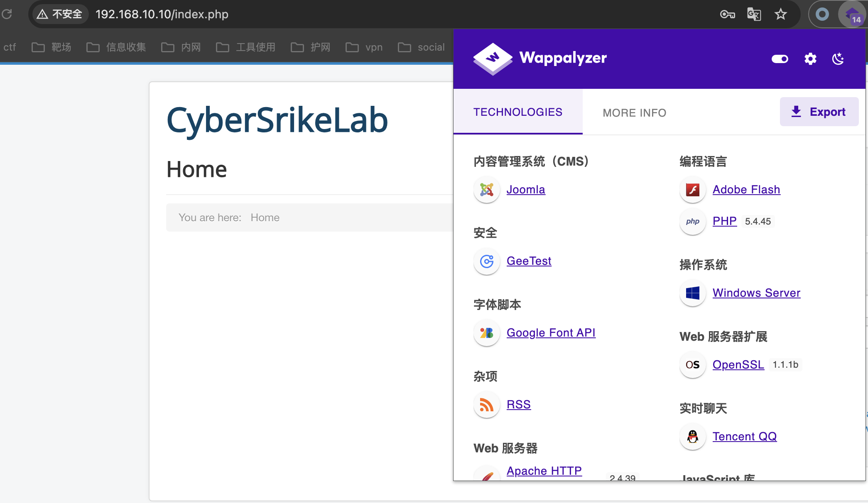
Task: Click the Export button
Action: (x=819, y=112)
